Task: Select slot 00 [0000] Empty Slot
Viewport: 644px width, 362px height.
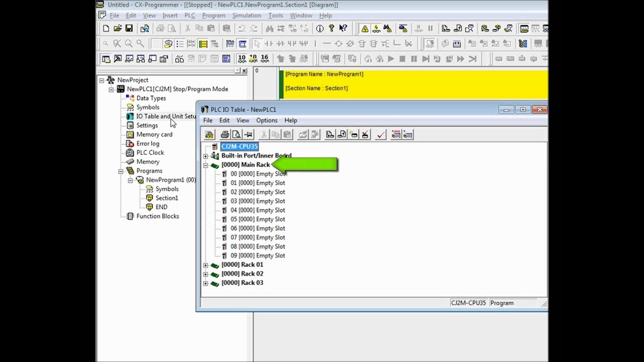Action: (258, 174)
